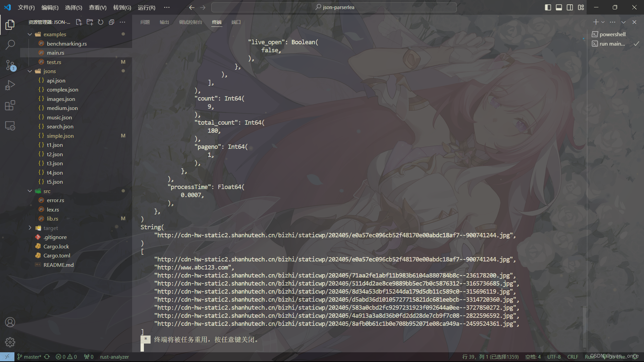Open benchmarking.rs file
The width and height of the screenshot is (644, 362).
click(76, 44)
